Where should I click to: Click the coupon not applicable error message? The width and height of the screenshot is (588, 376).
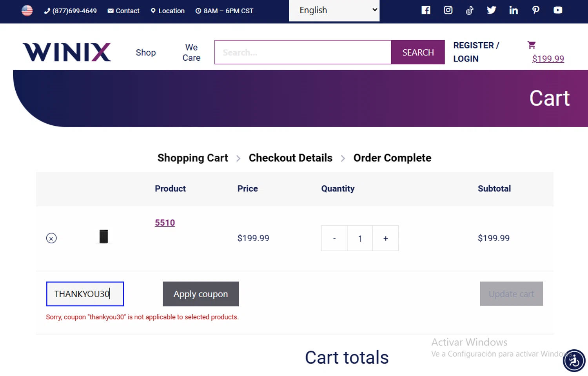tap(142, 317)
